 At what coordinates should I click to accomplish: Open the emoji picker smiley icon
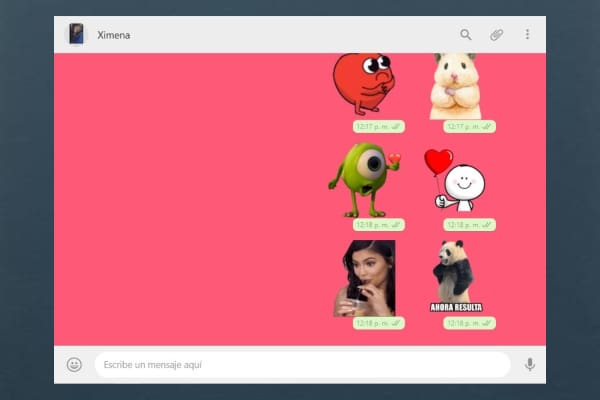[x=74, y=364]
